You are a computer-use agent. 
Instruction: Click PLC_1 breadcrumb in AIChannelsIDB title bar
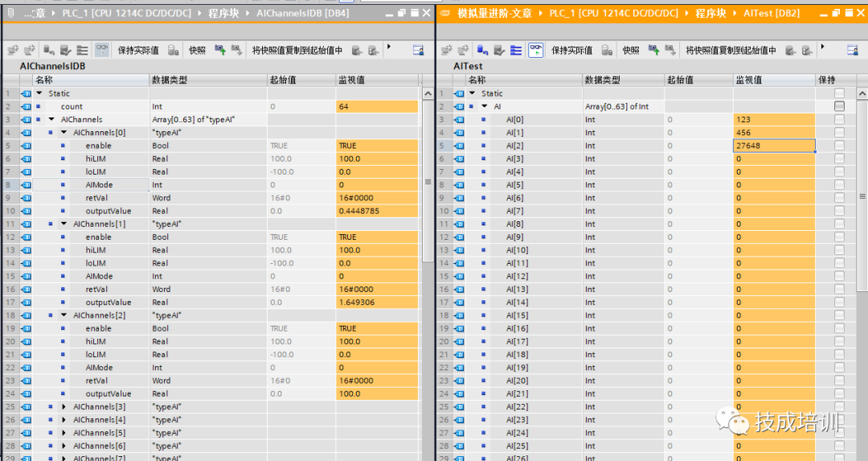click(127, 13)
